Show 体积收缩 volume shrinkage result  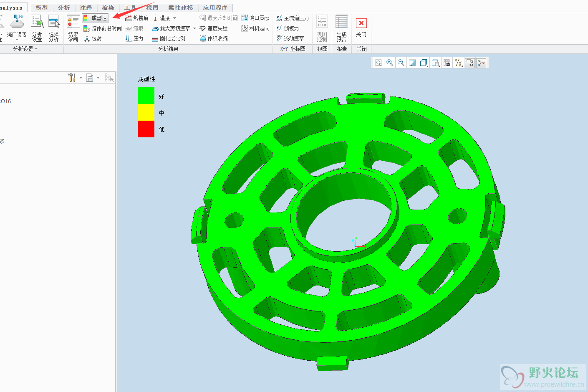pyautogui.click(x=213, y=38)
